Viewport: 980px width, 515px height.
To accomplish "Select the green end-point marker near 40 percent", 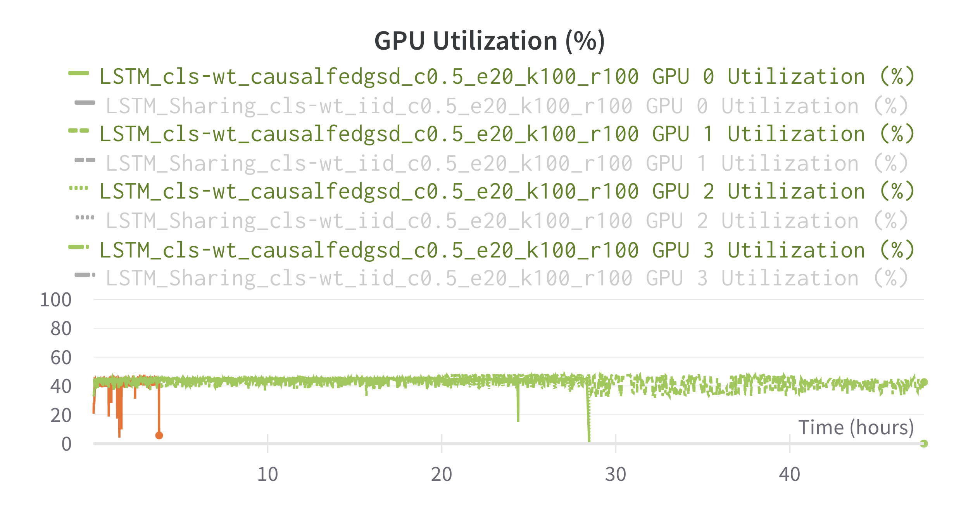I will pos(924,382).
